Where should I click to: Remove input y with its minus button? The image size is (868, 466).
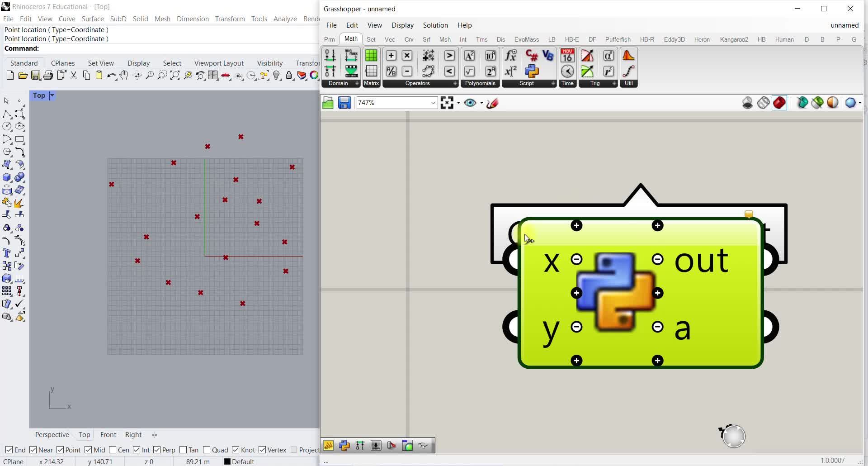(x=576, y=327)
